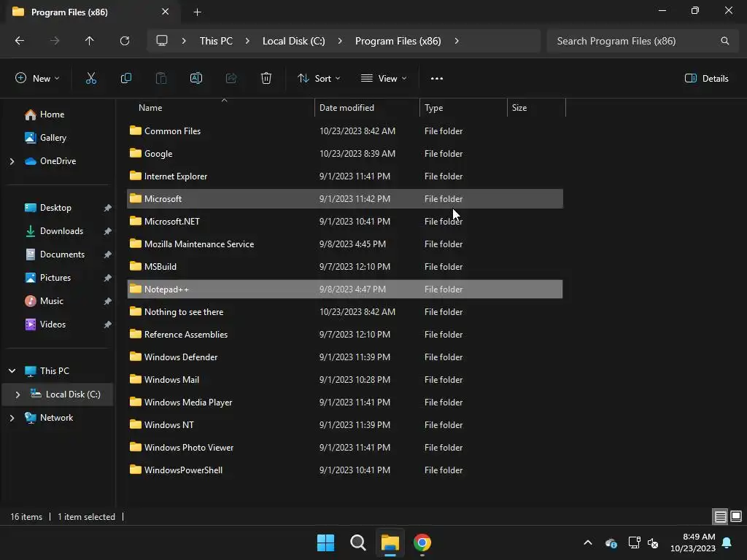Click the Share icon in toolbar
This screenshot has height=560, width=747.
pyautogui.click(x=231, y=79)
